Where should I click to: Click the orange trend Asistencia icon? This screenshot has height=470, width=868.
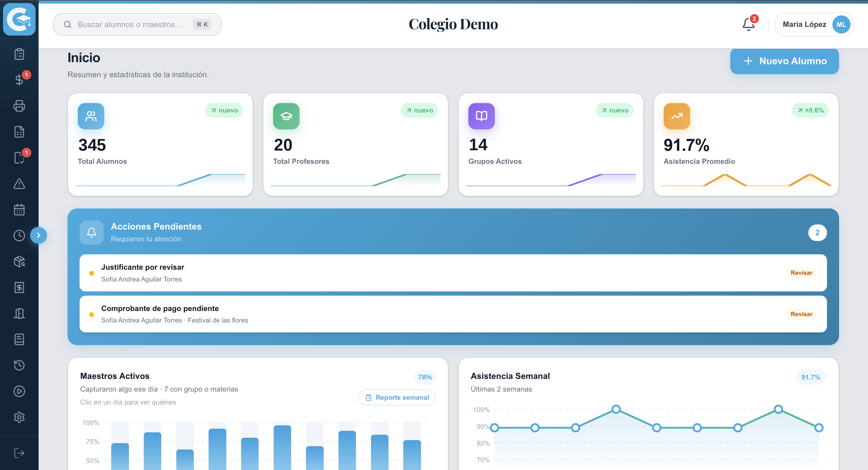pyautogui.click(x=677, y=116)
